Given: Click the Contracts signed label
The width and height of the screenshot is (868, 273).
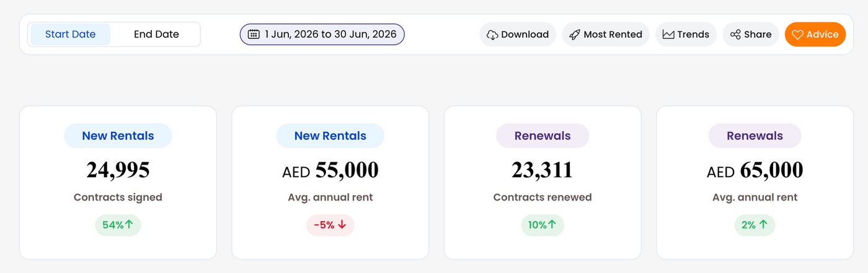Looking at the screenshot, I should click(118, 197).
